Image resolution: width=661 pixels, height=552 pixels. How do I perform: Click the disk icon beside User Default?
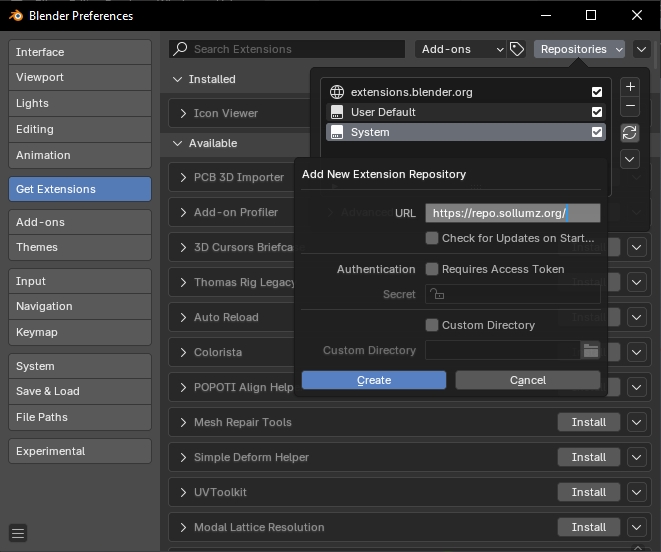tap(337, 112)
